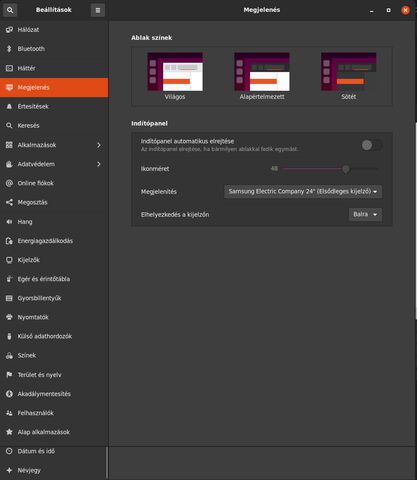
Task: Click the Alap alkalmazások star icon
Action: point(9,432)
